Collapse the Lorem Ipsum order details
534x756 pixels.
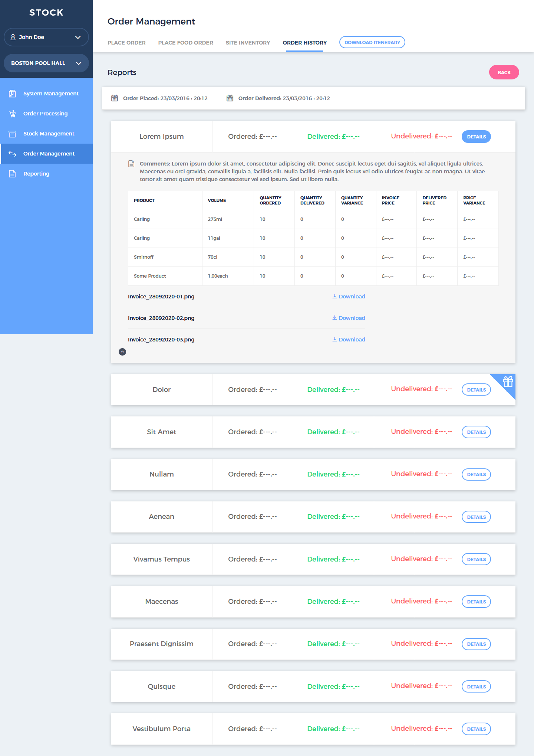(122, 352)
